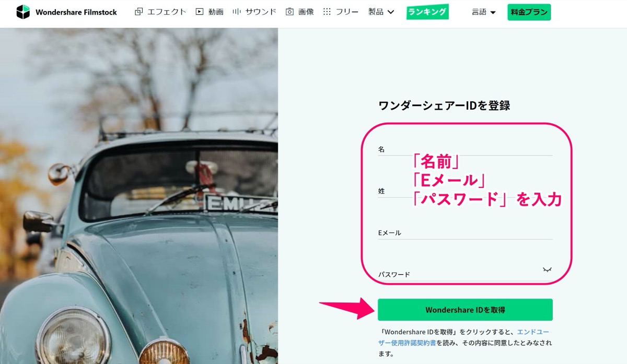Open the 料金プラン pricing button
The height and width of the screenshot is (364, 627).
click(x=529, y=12)
